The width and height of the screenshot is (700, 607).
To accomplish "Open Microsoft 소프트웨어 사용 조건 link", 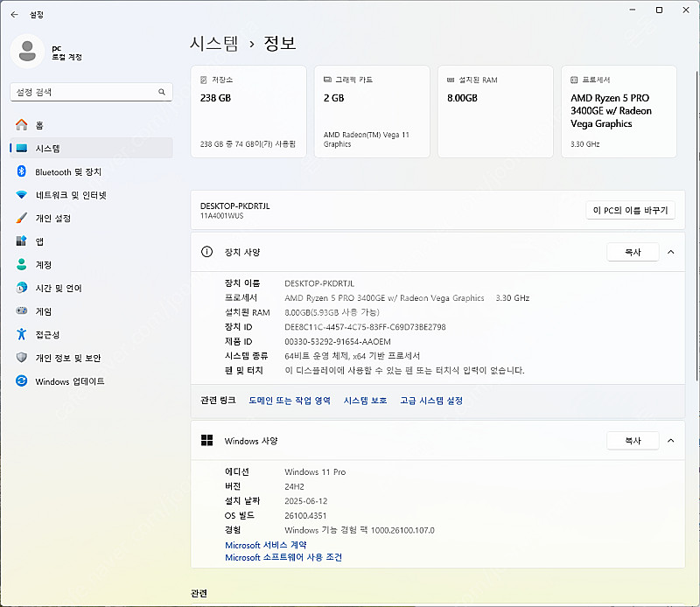I will pos(283,557).
